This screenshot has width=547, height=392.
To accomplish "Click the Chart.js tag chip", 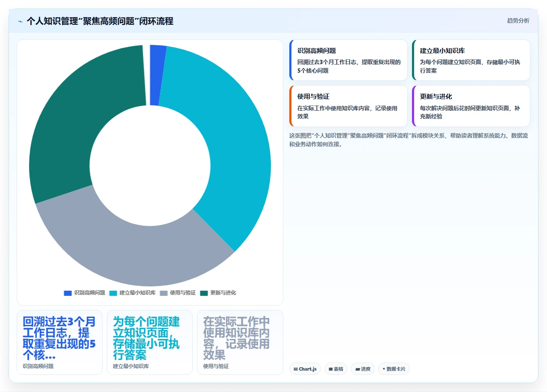I will (x=305, y=369).
